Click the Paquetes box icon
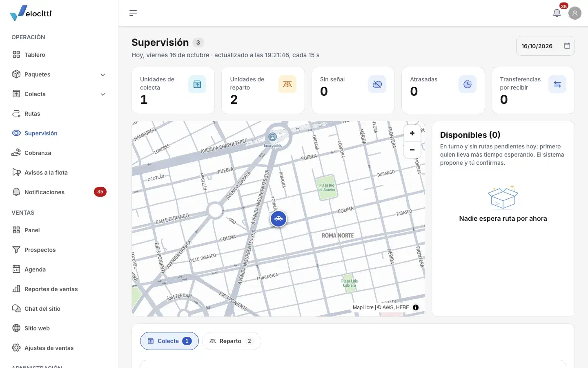588x368 pixels. (16, 74)
